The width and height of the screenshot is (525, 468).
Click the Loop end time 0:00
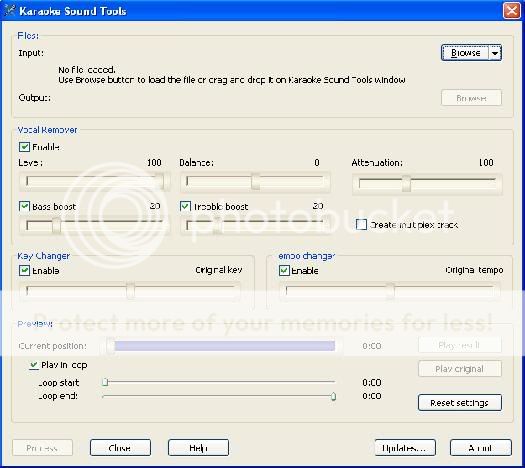click(372, 396)
